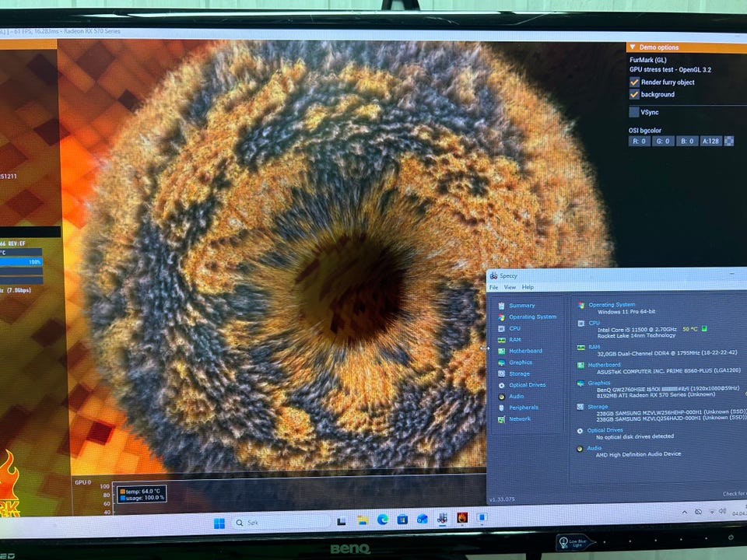Open the View menu in Speccy
This screenshot has width=747, height=560.
pyautogui.click(x=509, y=287)
